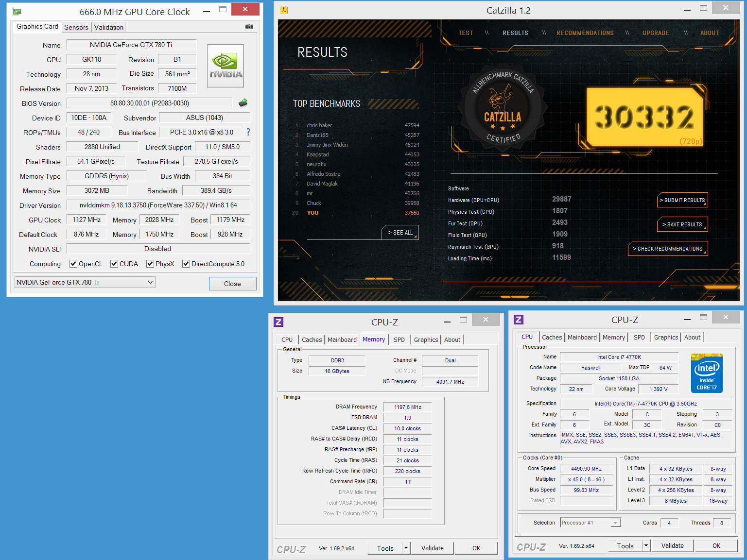The width and height of the screenshot is (747, 560).
Task: Click the Catzilla Certified badge
Action: 503,108
